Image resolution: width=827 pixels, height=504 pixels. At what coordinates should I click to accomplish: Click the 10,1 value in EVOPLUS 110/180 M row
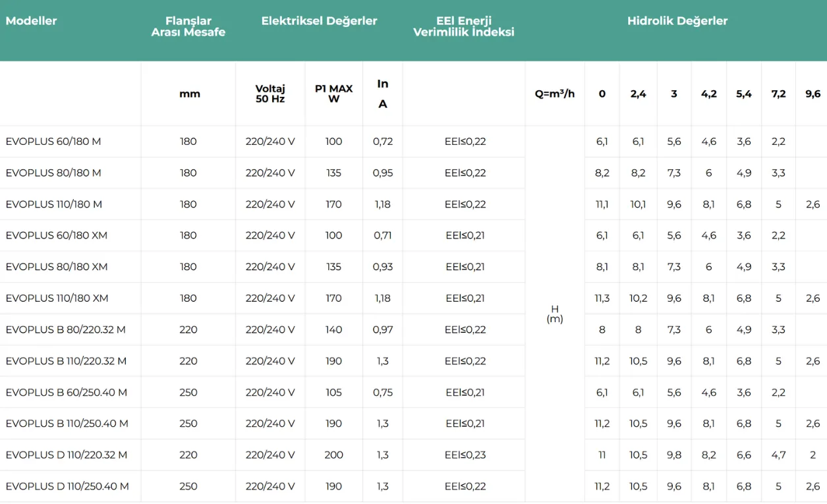click(639, 204)
